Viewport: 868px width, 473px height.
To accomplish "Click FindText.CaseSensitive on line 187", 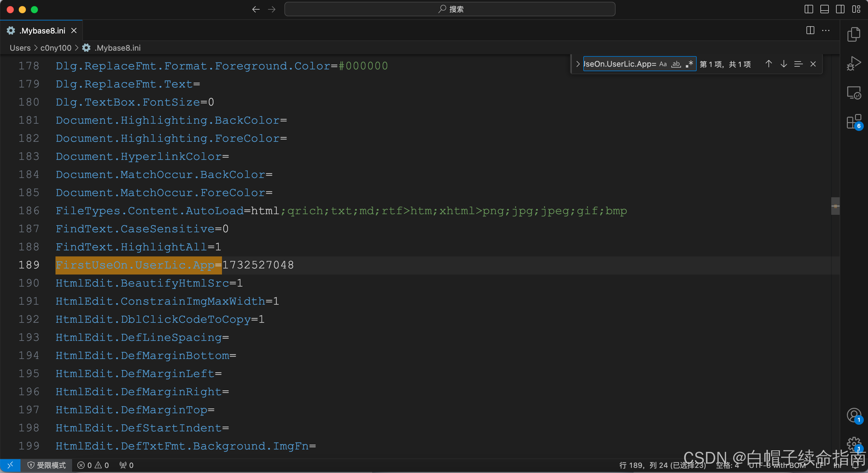I will (x=135, y=229).
